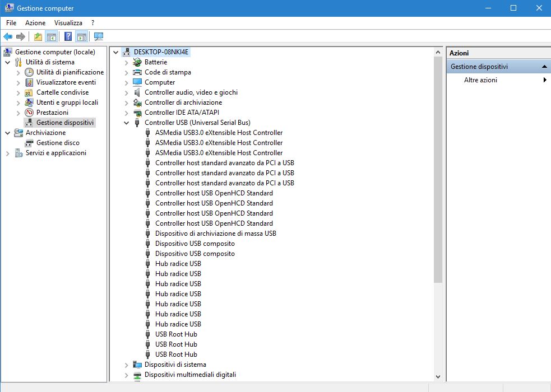Select Visualizzatore eventi label
The image size is (551, 392).
coord(66,82)
